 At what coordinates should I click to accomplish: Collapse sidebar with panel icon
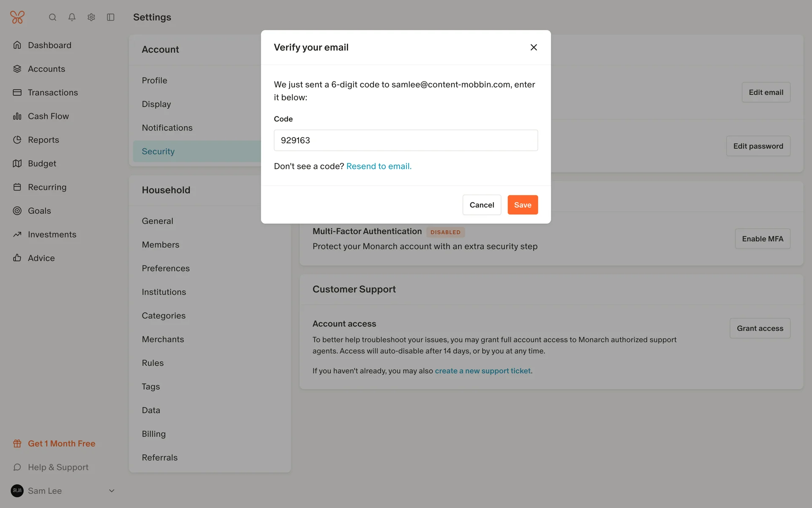tap(111, 17)
